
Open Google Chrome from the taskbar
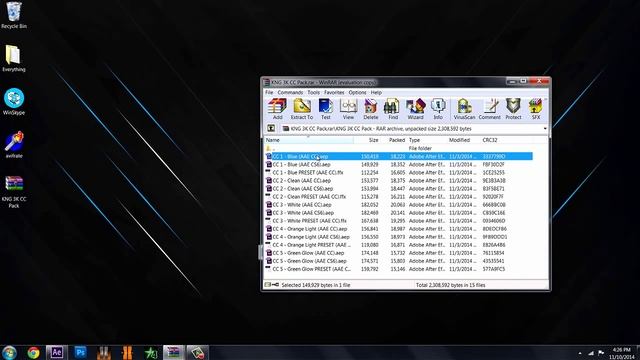click(x=33, y=353)
